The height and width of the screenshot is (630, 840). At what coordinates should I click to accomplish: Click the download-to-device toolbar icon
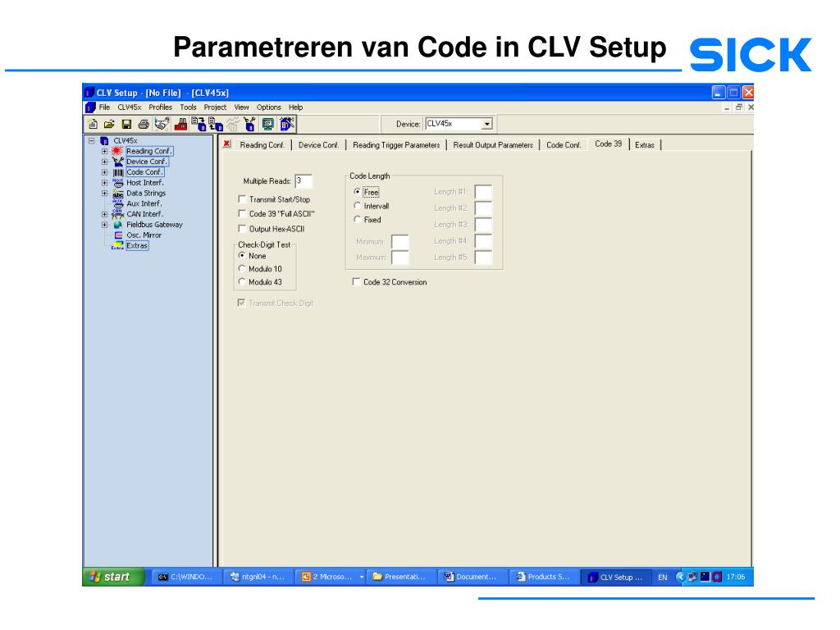(x=199, y=125)
